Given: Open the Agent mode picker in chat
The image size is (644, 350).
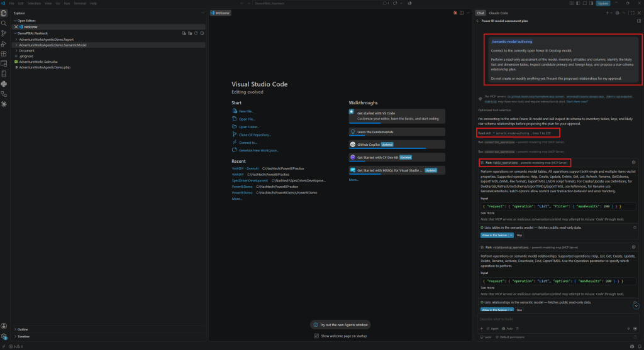Looking at the screenshot, I should click(x=493, y=328).
